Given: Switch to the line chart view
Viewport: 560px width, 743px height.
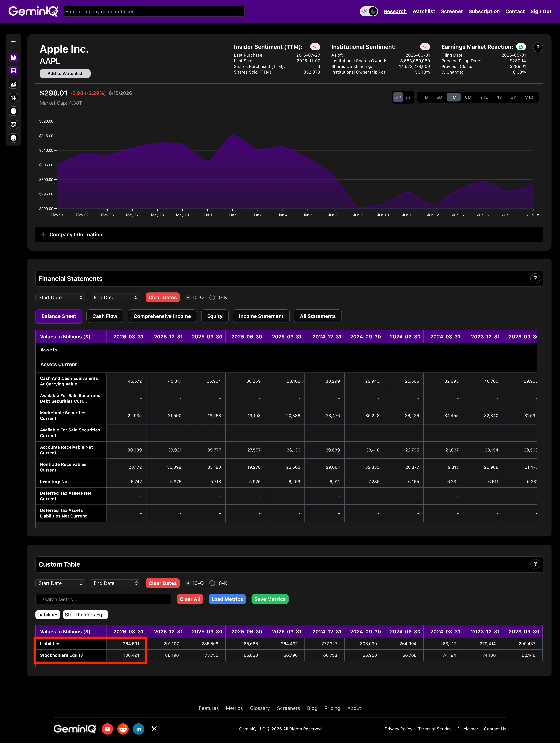Looking at the screenshot, I should [x=398, y=97].
